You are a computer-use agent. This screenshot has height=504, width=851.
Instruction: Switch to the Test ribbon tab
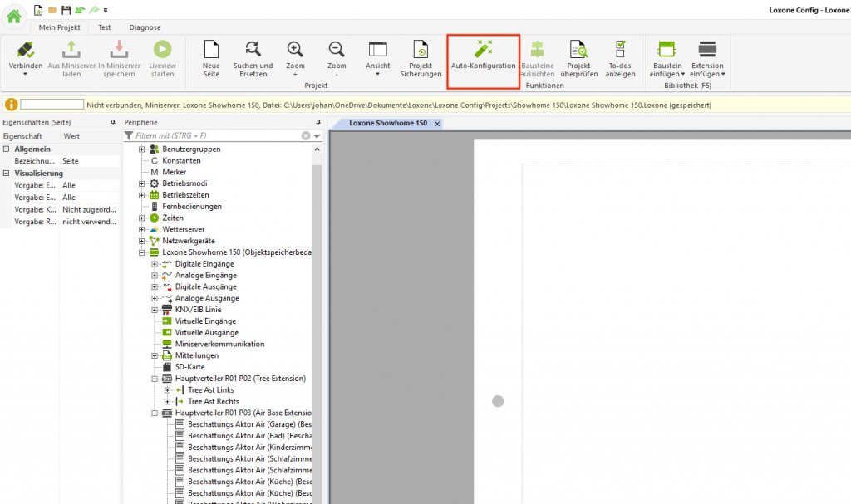105,27
